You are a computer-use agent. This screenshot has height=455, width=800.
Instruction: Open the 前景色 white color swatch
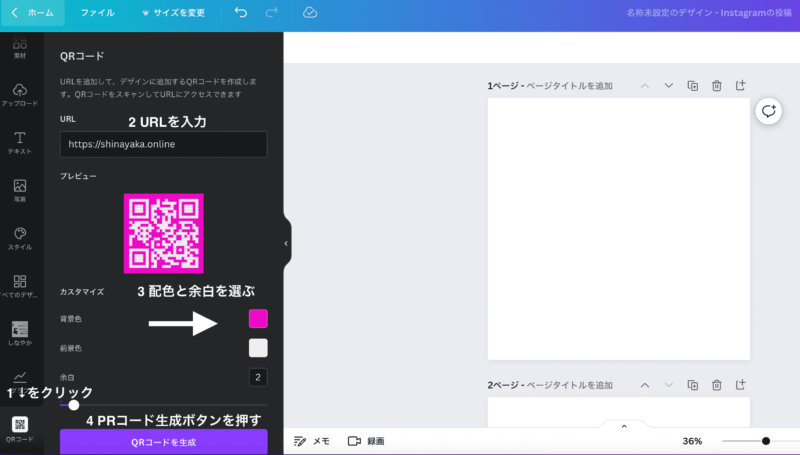click(258, 348)
